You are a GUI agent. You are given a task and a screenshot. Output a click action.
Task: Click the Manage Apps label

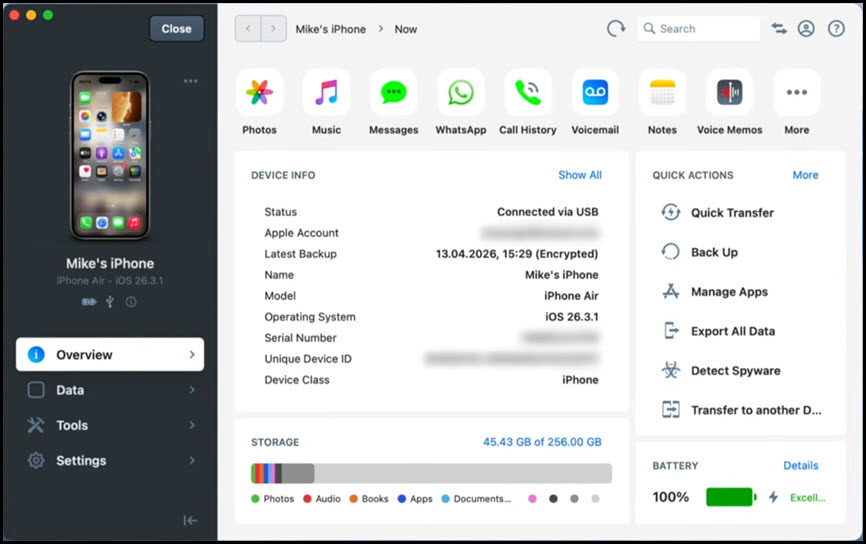click(729, 292)
